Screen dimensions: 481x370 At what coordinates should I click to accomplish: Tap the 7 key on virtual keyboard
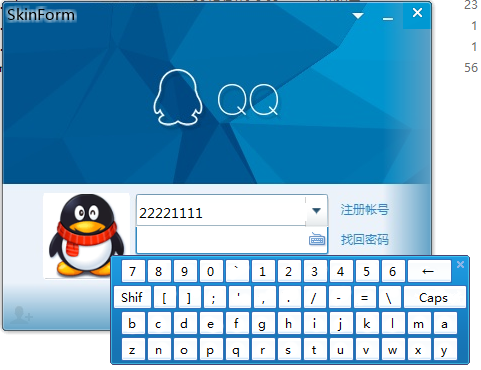coord(133,271)
